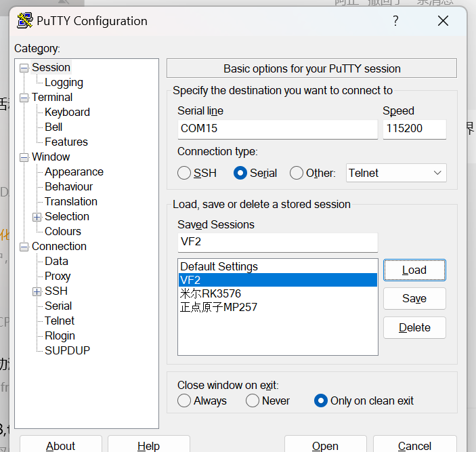This screenshot has height=452, width=476.
Task: Select 正点原子MP257 saved session
Action: click(x=278, y=307)
